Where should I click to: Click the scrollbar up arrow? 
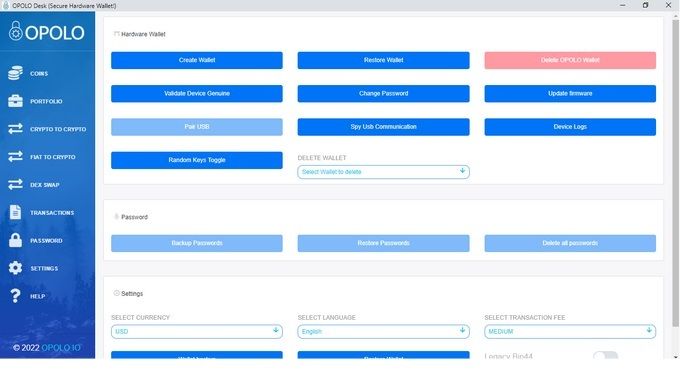click(675, 16)
